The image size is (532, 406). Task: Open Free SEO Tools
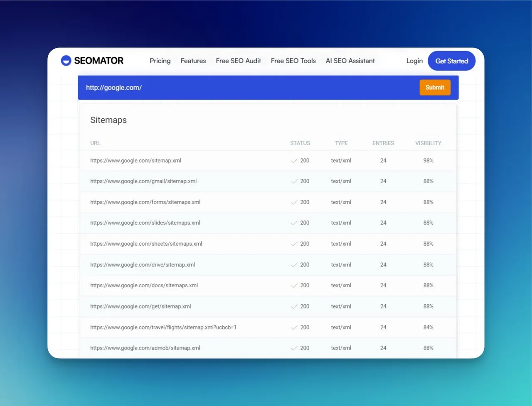pos(293,61)
